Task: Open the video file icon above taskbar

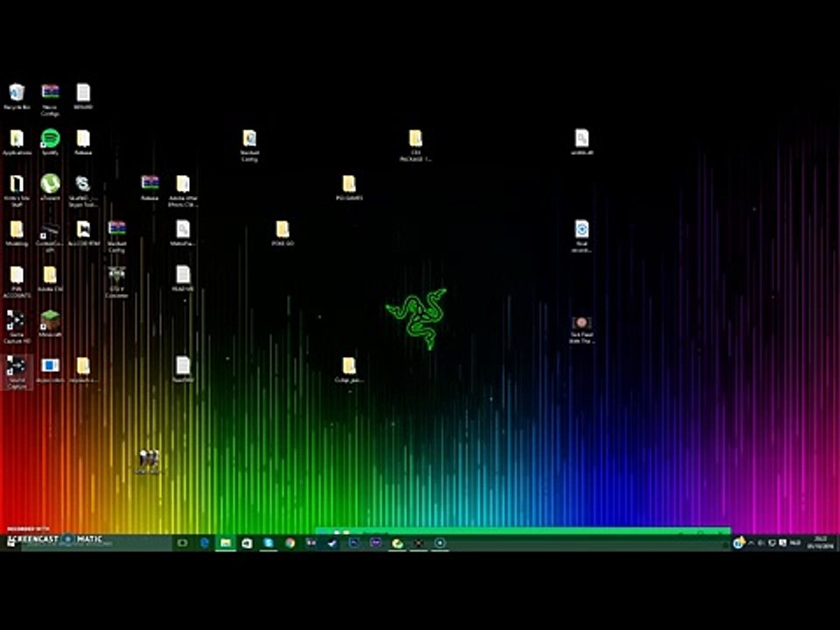Action: point(149,461)
